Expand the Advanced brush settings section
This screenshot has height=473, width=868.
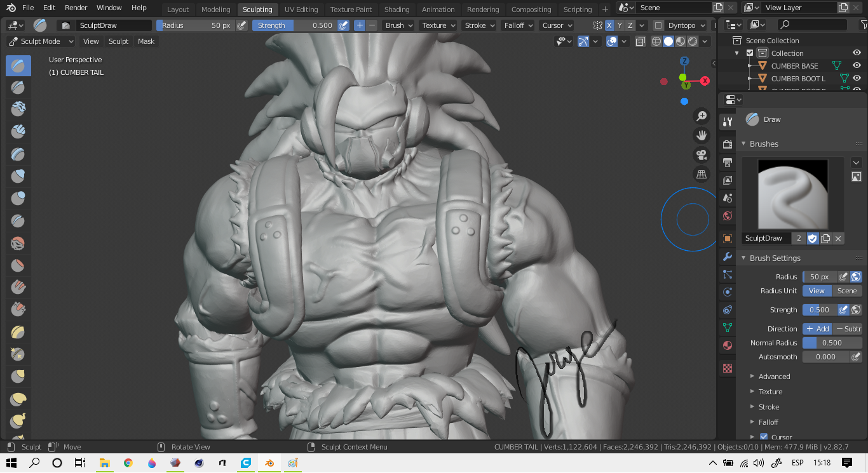coord(774,376)
